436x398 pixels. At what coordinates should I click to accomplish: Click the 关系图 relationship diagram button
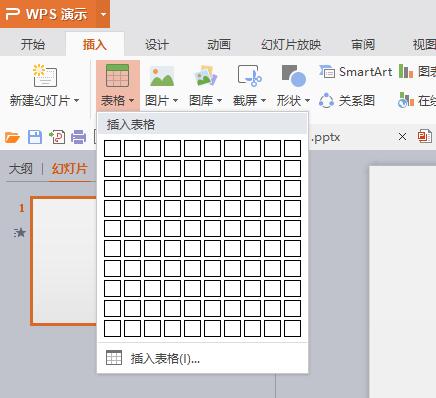(x=347, y=100)
